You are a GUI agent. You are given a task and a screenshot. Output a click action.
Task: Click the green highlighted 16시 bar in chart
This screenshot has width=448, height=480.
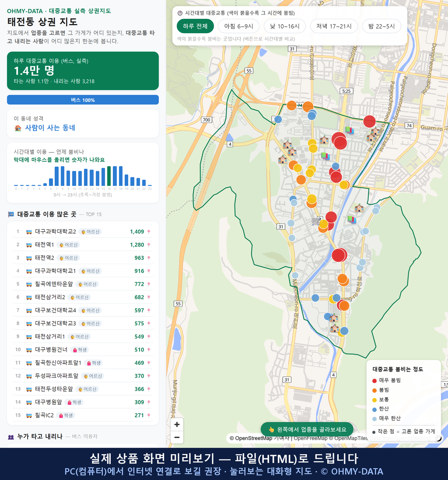coord(109,176)
